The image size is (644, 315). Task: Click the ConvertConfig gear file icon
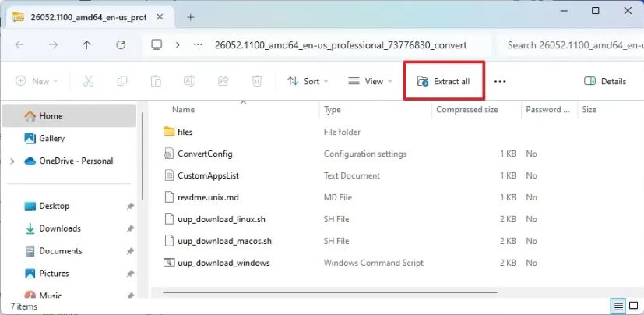169,154
